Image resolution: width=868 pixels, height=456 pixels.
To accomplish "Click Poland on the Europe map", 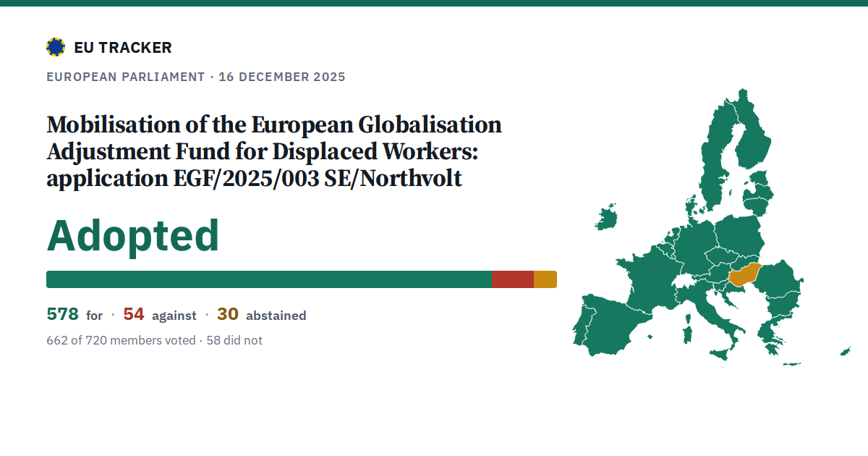I will click(x=738, y=235).
